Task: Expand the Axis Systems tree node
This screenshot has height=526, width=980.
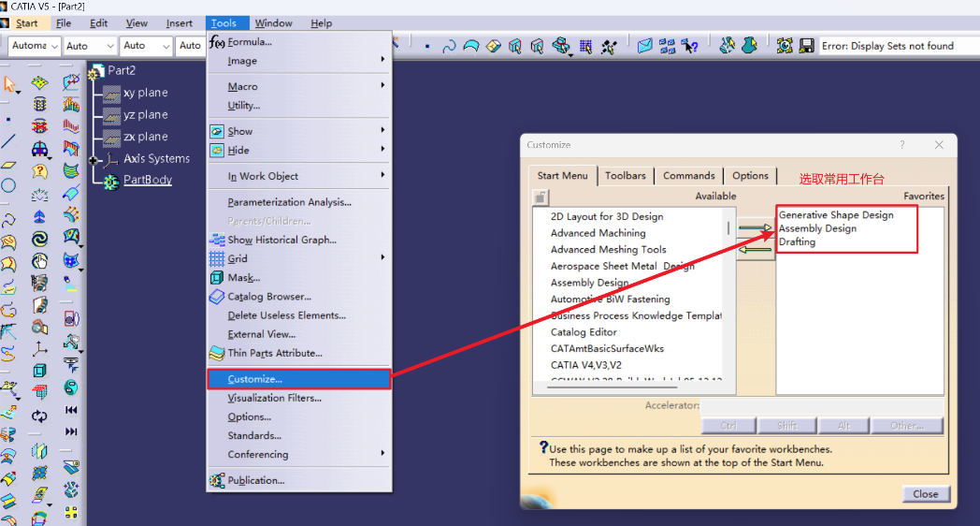Action: (94, 160)
